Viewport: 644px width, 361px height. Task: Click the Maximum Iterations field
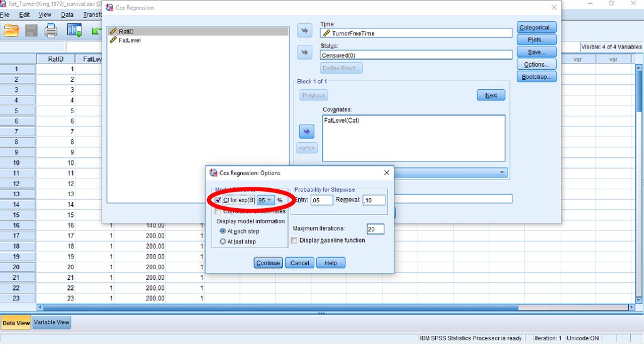pos(375,229)
